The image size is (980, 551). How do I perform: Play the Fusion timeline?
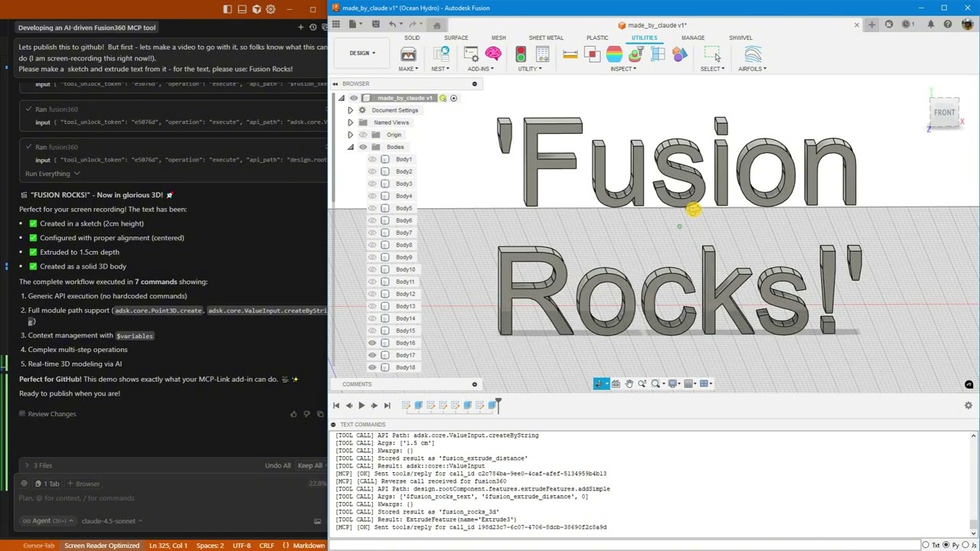(x=361, y=406)
